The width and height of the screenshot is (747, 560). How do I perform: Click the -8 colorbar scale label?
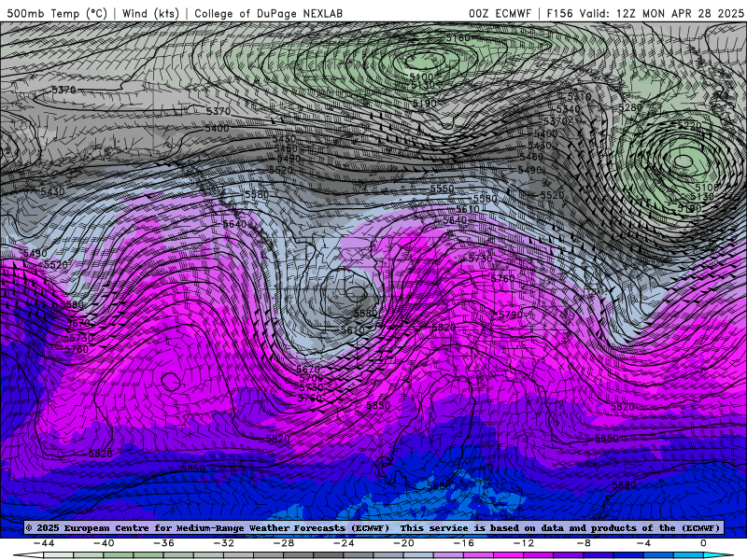coord(585,543)
